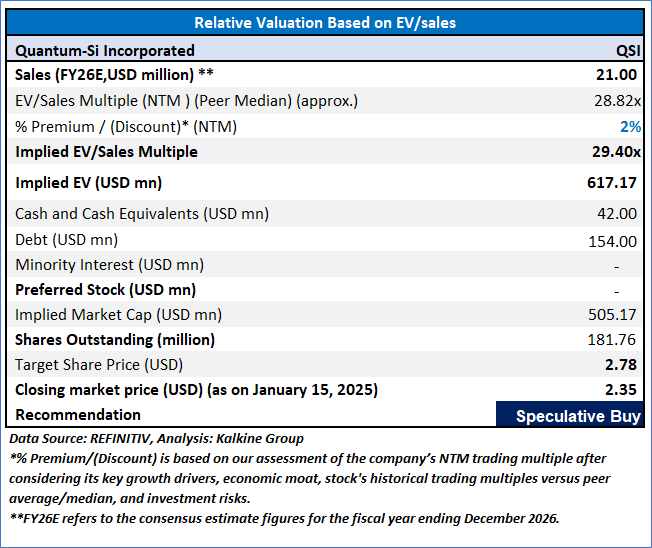
Task: Select 'Target Share Price (USD)' row label
Action: [x=99, y=365]
